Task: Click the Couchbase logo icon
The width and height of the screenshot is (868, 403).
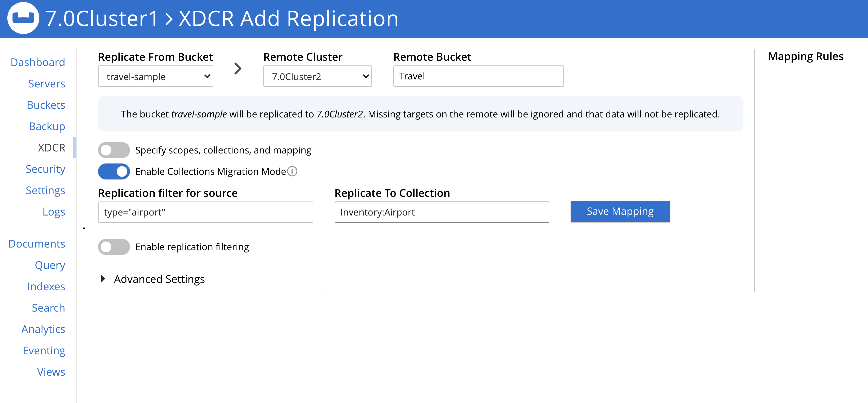Action: point(23,18)
